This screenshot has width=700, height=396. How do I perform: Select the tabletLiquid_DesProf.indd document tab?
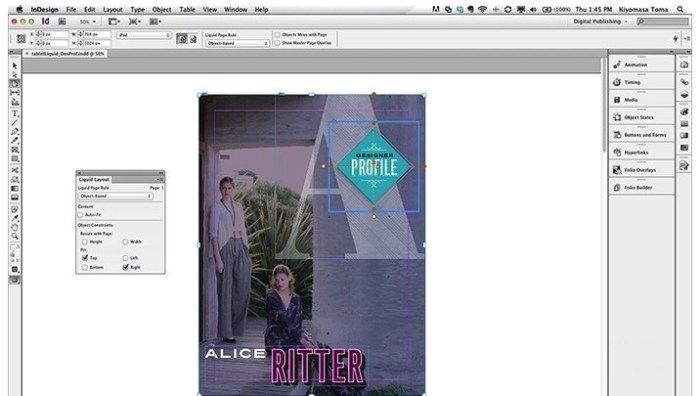(65, 54)
